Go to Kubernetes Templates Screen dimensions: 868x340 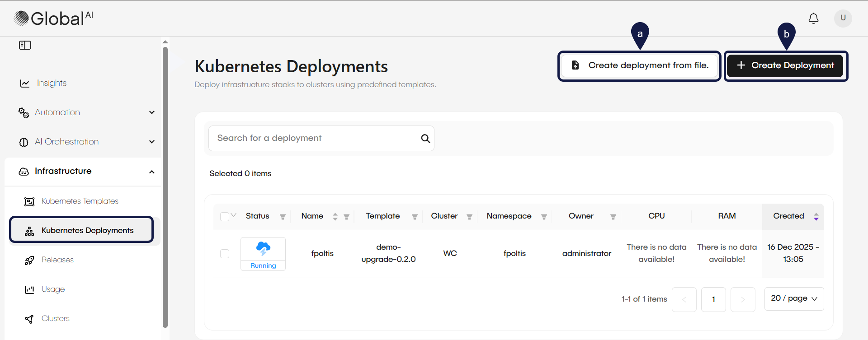[x=80, y=201]
